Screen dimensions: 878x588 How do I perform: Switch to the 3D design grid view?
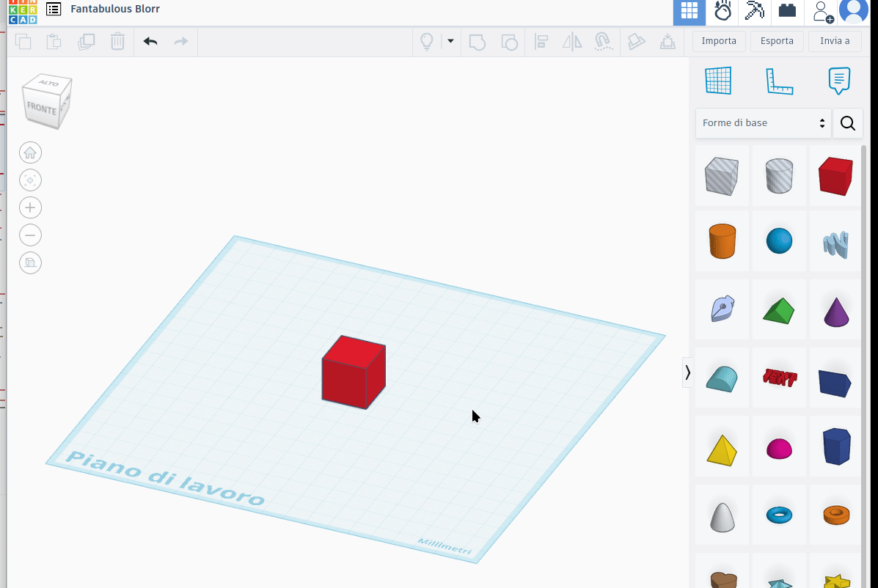point(689,12)
